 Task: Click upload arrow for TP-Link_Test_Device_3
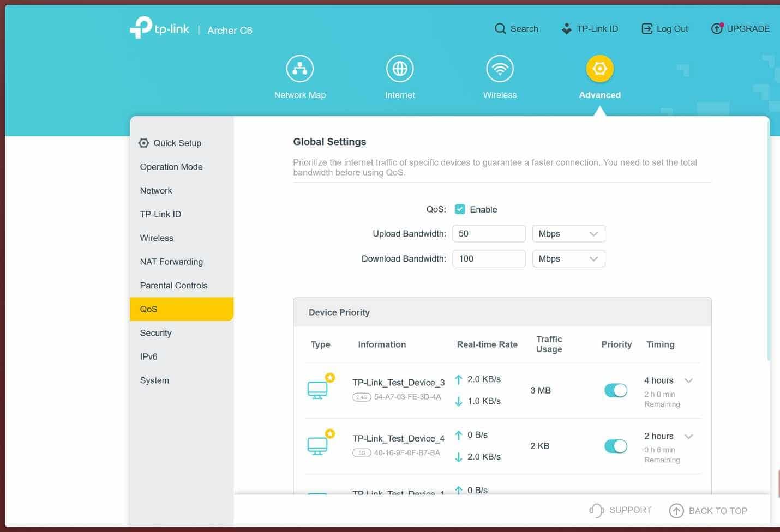459,379
